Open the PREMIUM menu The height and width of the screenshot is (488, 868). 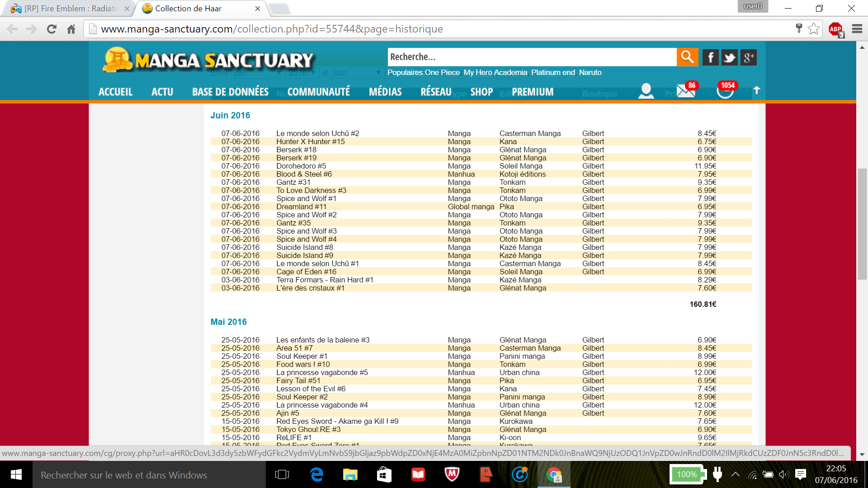click(x=533, y=92)
